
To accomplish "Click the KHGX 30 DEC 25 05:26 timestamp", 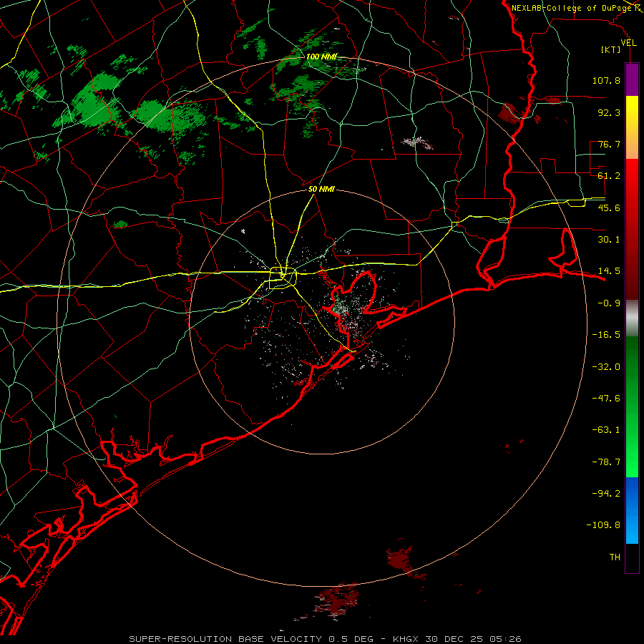I will tap(457, 639).
